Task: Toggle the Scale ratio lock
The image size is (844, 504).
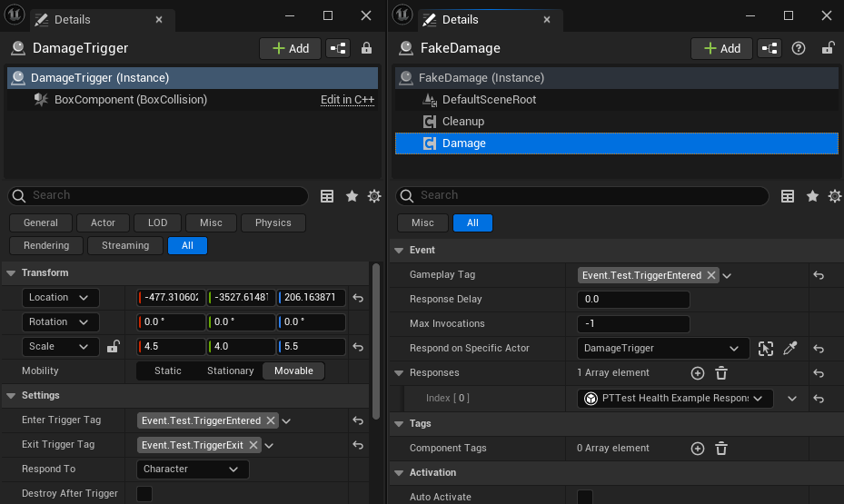Action: tap(113, 346)
